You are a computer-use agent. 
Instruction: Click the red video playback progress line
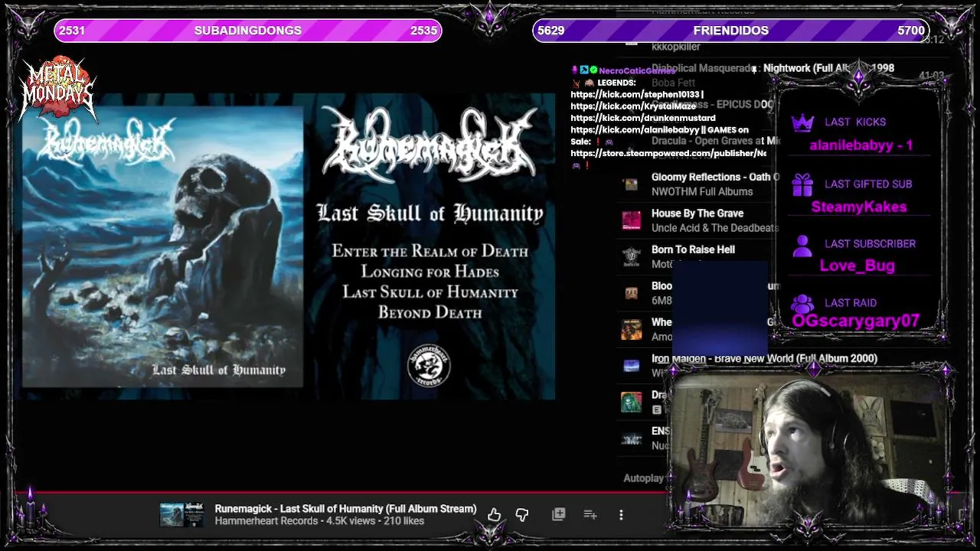click(333, 492)
